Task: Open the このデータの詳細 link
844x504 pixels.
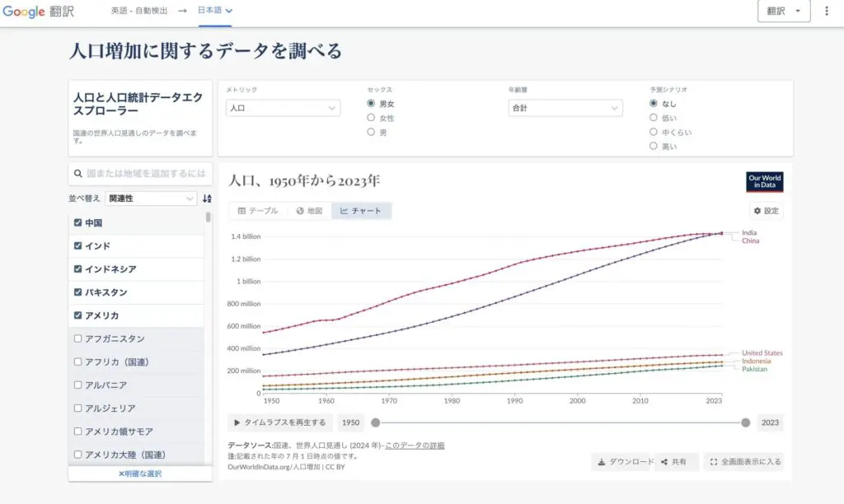Action: pyautogui.click(x=415, y=446)
